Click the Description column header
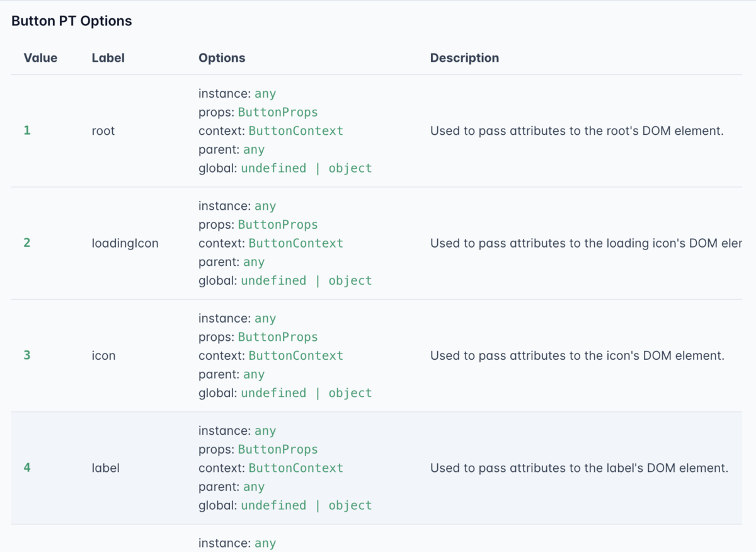756x552 pixels. [464, 58]
